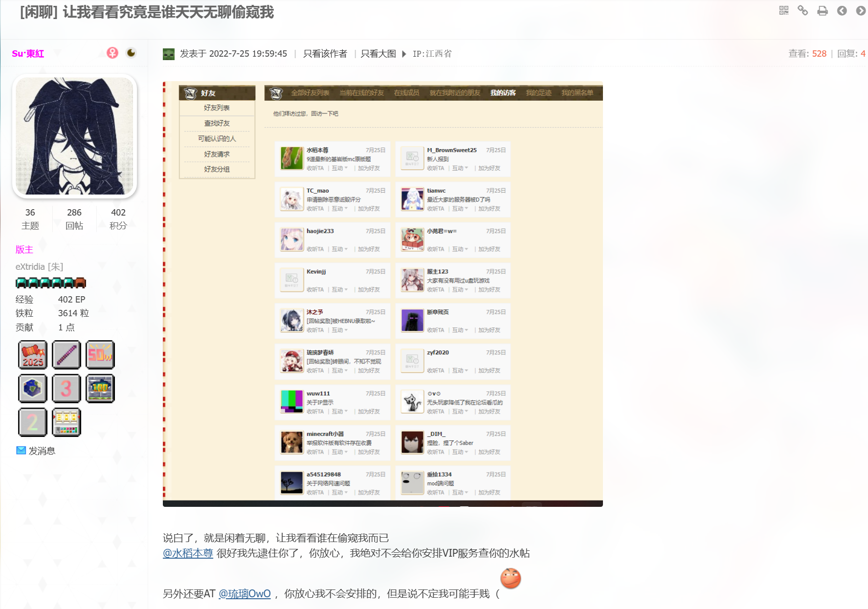Go to next thread arrow
This screenshot has height=609, width=868.
click(861, 10)
